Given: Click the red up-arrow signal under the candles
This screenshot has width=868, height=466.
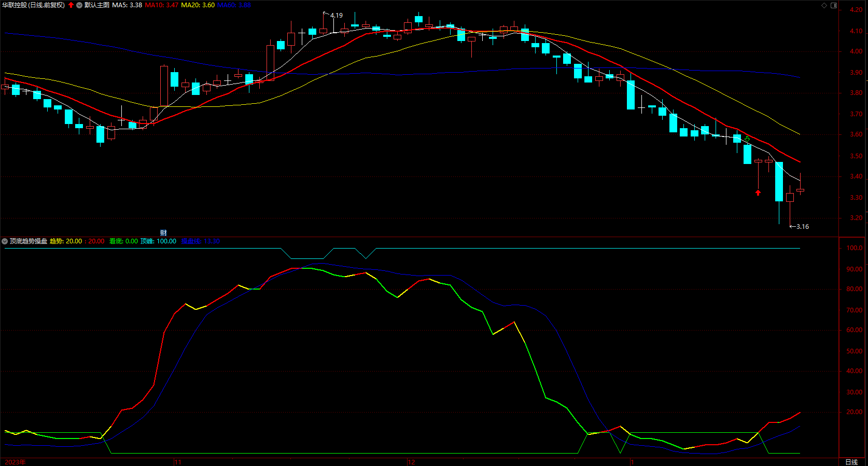Looking at the screenshot, I should (x=758, y=193).
